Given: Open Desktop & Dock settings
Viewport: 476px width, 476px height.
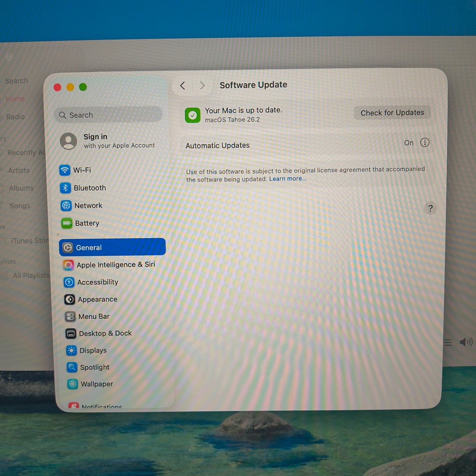Looking at the screenshot, I should coord(105,333).
